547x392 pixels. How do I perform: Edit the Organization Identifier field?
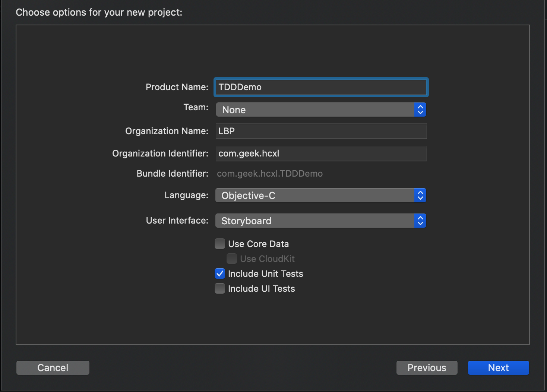(321, 154)
